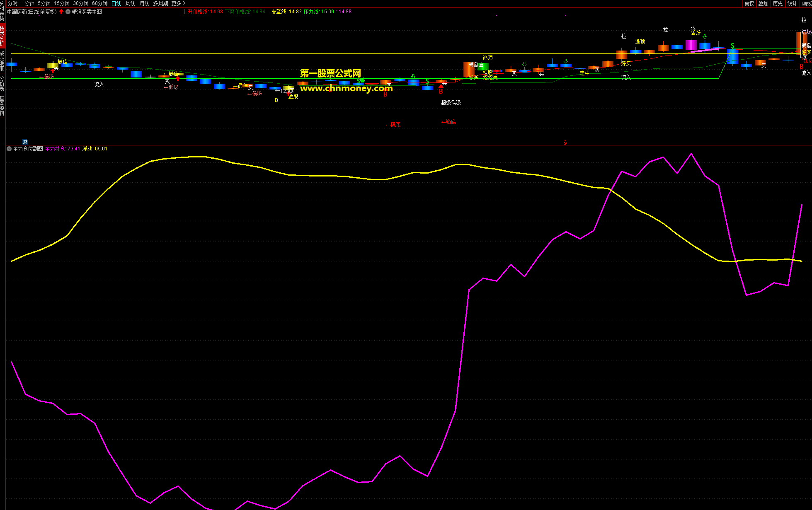Expand the 精准买卖主图 indicator dropdown
This screenshot has width=812, height=510.
coord(68,12)
